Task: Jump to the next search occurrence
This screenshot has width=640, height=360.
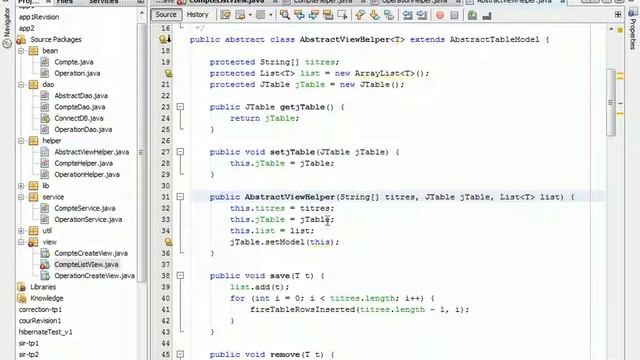Action: [313, 15]
